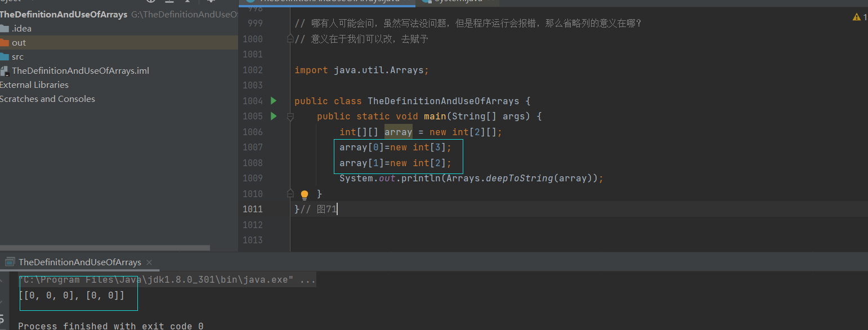This screenshot has width=868, height=330.
Task: Click 'Process finished with exit code 0' text
Action: (111, 325)
